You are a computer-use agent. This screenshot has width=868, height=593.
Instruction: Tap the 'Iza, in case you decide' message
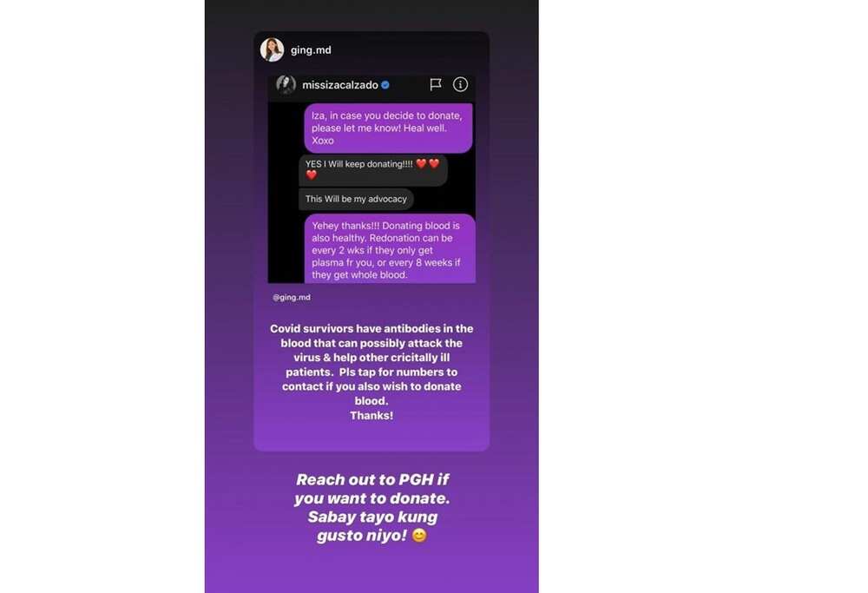click(388, 128)
